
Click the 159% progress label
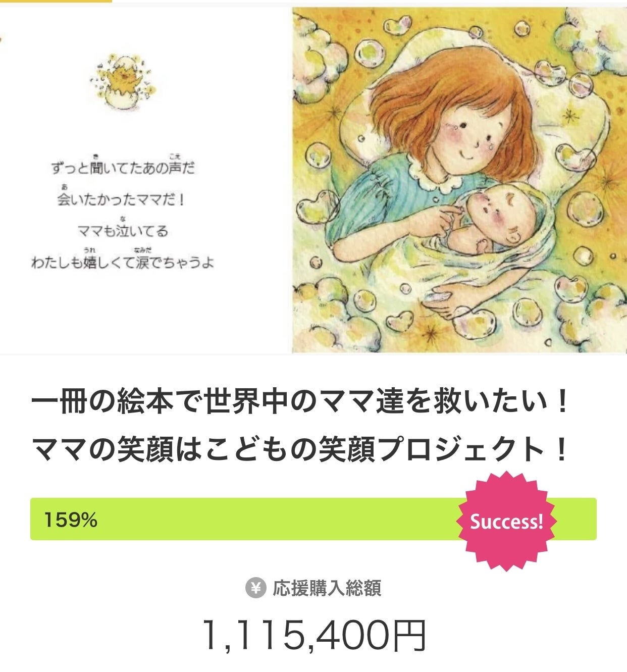tap(71, 520)
